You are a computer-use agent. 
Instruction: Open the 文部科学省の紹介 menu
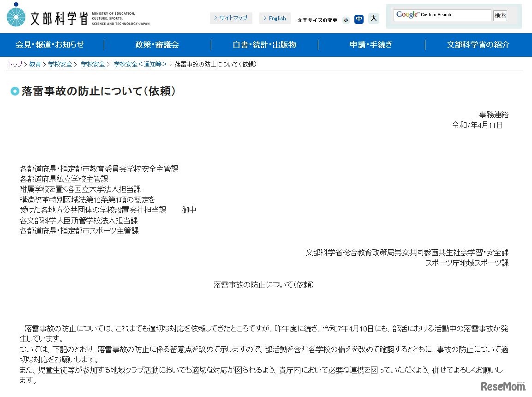coord(478,45)
